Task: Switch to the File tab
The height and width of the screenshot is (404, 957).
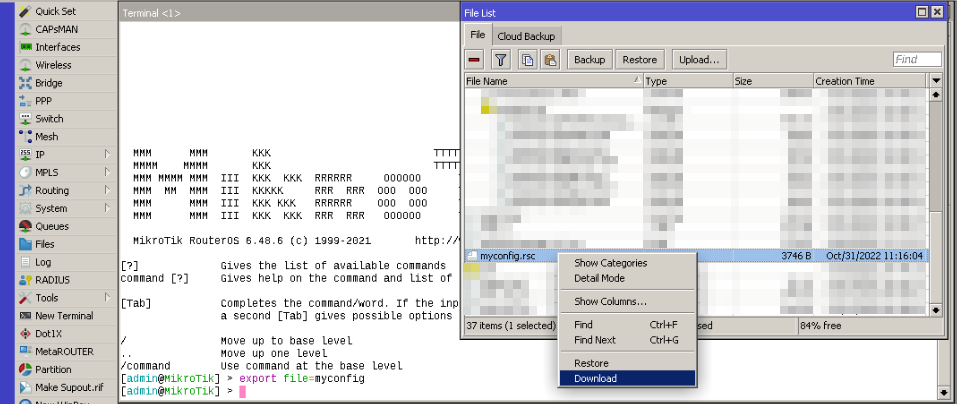Action: (477, 35)
